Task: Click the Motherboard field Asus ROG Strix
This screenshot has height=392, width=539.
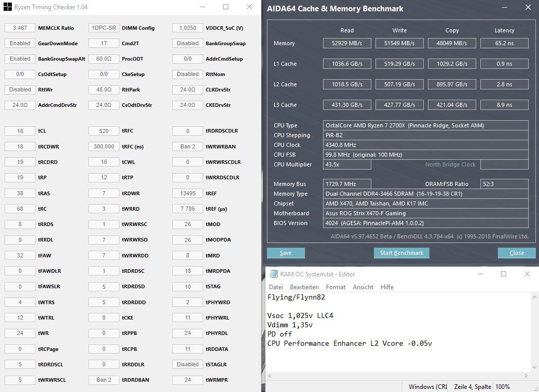Action: pyautogui.click(x=425, y=213)
